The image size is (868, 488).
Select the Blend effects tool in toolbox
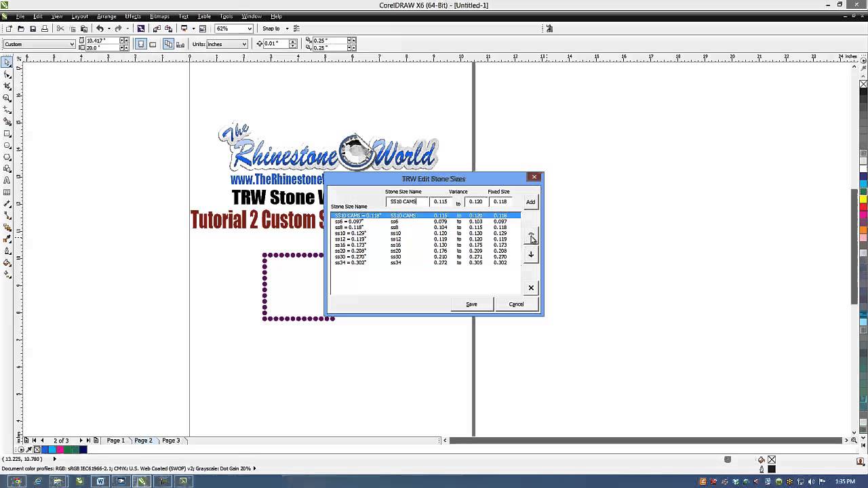click(7, 228)
